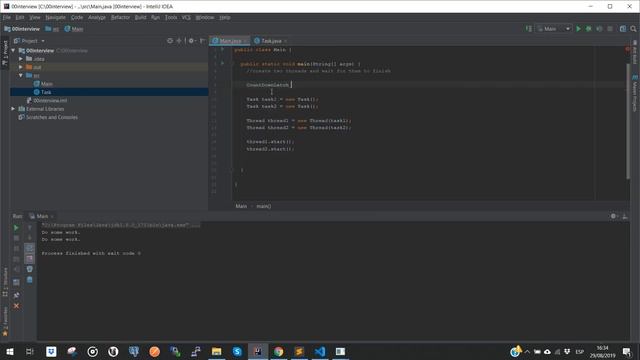The image size is (640, 360).
Task: Open Project panel gear settings
Action: (191, 41)
